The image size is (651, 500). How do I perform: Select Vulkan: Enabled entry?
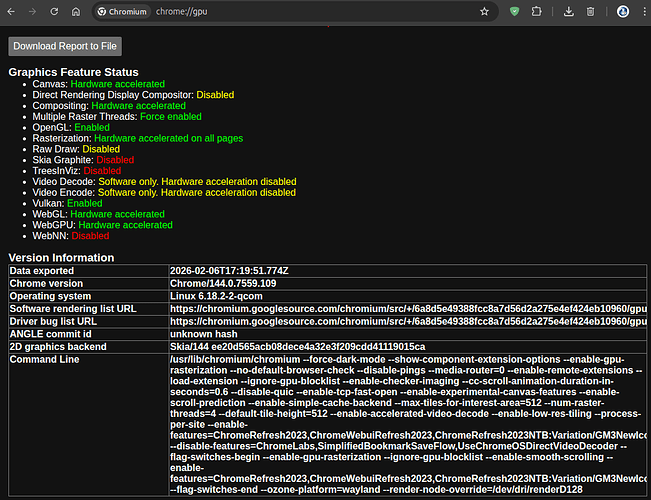point(67,203)
